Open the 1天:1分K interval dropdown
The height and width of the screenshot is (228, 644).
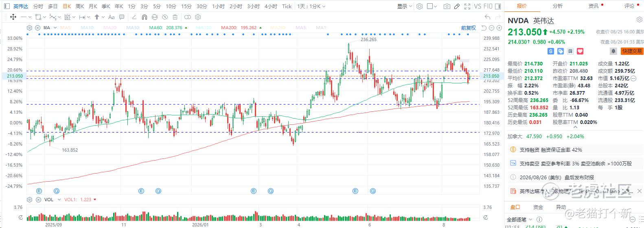click(311, 7)
